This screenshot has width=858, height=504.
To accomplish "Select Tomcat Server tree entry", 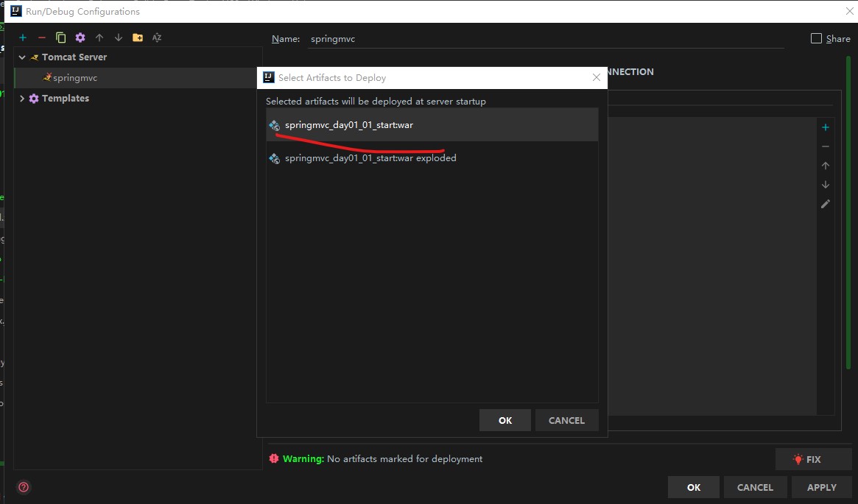I will (74, 57).
